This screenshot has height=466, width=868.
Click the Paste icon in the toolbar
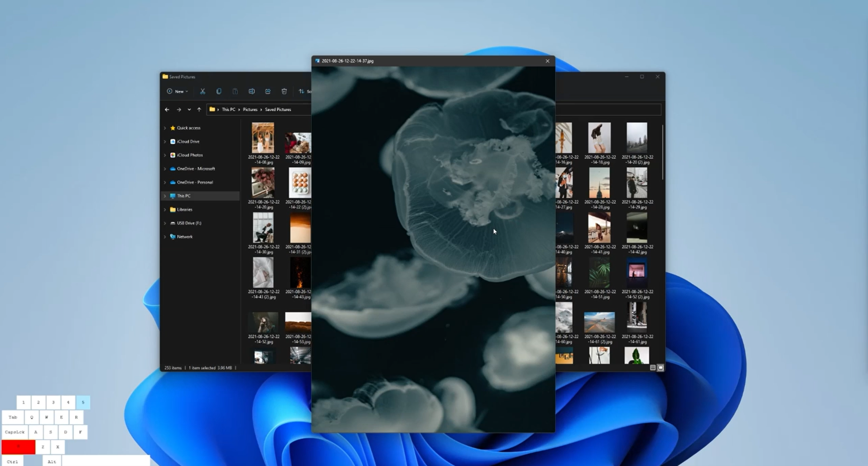tap(235, 91)
